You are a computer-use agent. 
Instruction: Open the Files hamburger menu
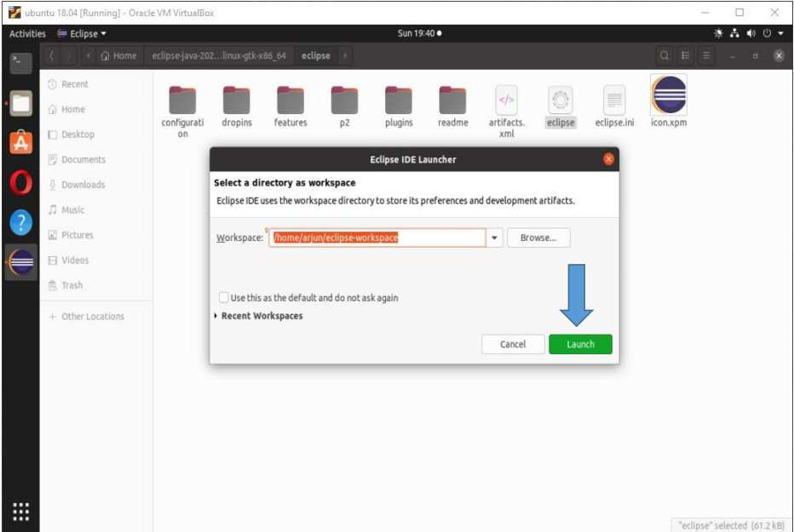tap(706, 55)
